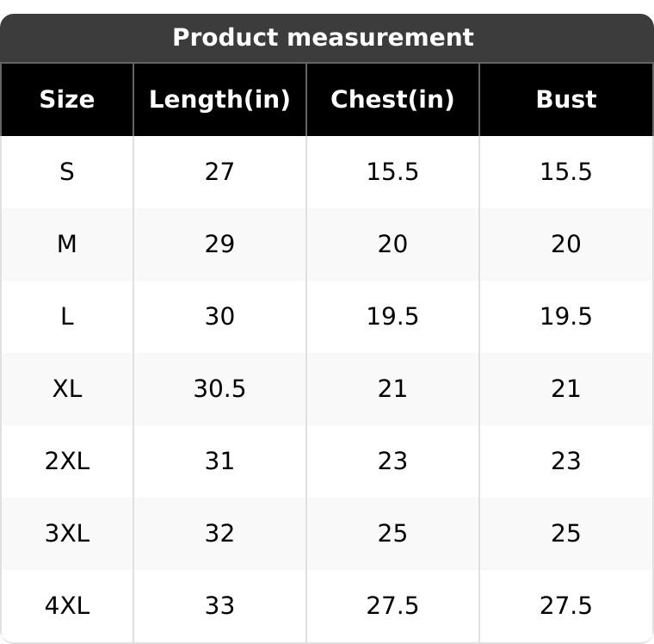Click the 3XL size cell
Viewport: 654px width, 644px height.
(67, 534)
